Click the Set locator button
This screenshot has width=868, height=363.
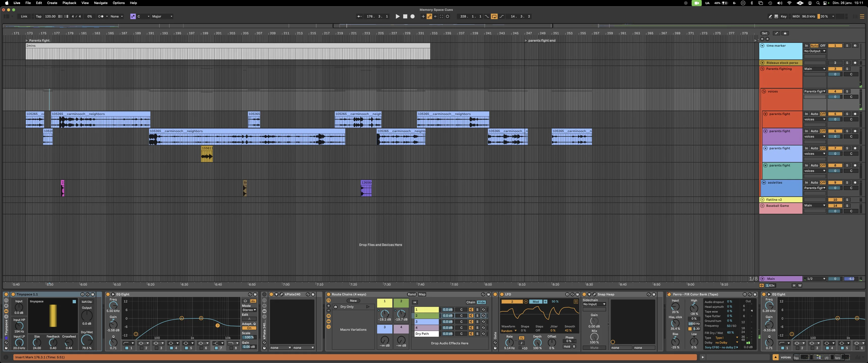765,33
